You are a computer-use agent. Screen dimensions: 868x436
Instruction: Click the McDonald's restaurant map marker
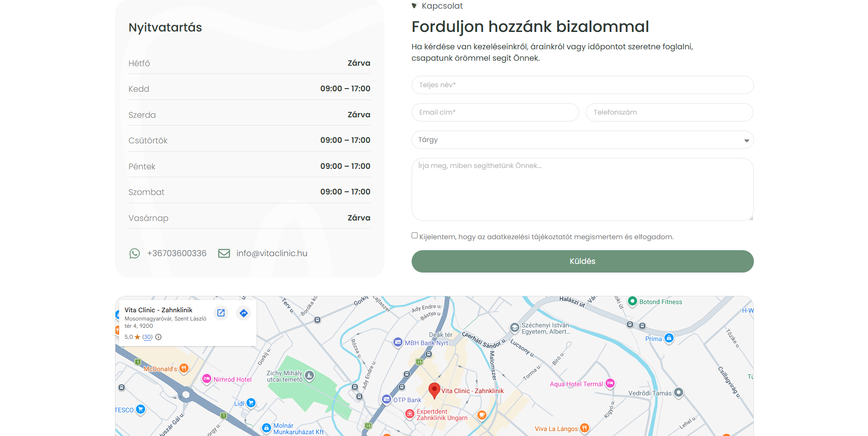click(184, 368)
